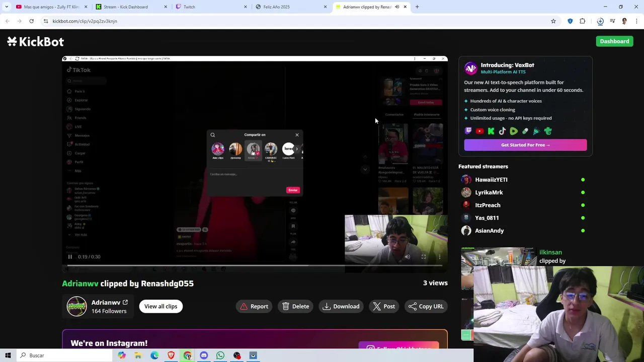Click the TikTok platform icon in VoxBot card
Image resolution: width=644 pixels, height=362 pixels.
click(x=502, y=131)
